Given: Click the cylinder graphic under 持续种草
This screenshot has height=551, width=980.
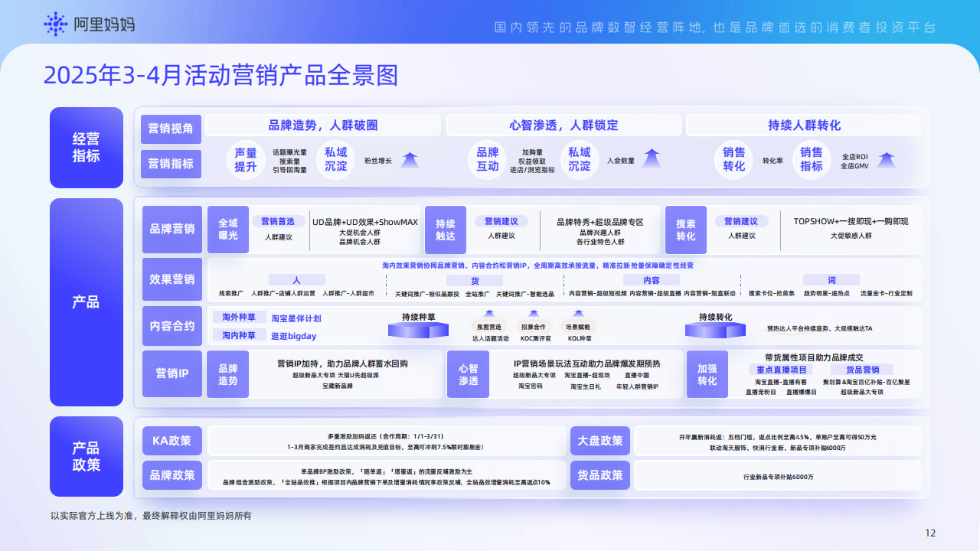Looking at the screenshot, I should [x=418, y=330].
